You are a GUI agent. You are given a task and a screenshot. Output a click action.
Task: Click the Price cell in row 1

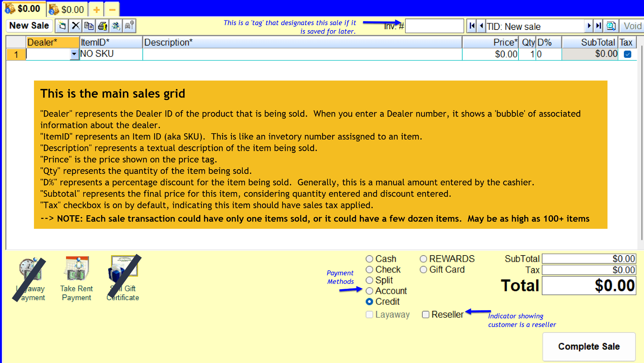tap(491, 54)
